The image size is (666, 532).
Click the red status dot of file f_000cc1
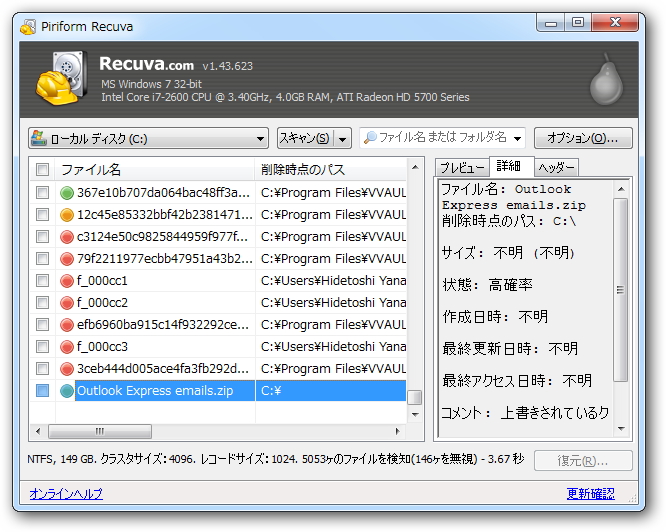(x=67, y=281)
